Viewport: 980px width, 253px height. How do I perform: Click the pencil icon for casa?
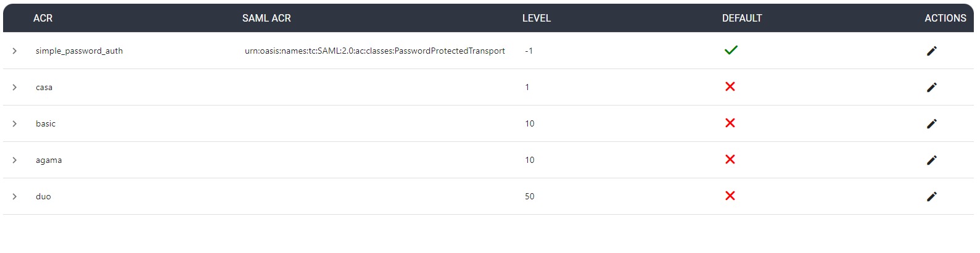pyautogui.click(x=931, y=87)
